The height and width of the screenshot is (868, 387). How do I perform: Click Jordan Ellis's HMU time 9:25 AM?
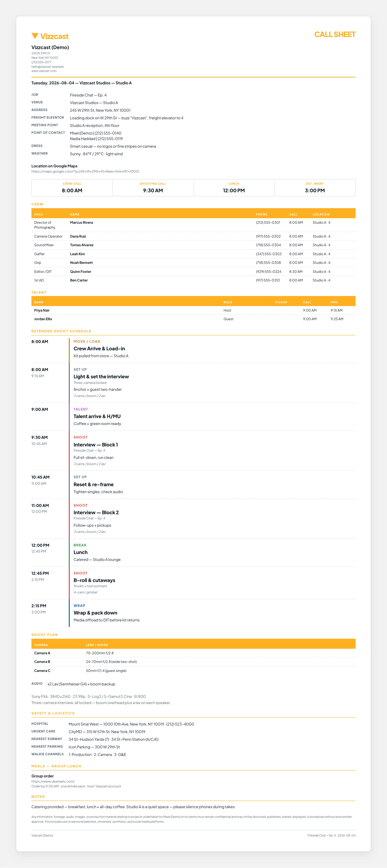point(337,319)
